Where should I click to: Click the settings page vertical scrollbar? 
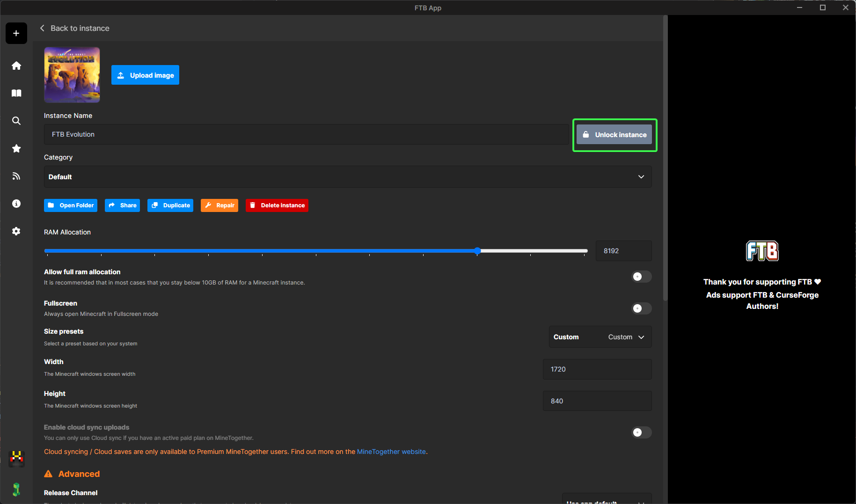pyautogui.click(x=665, y=158)
